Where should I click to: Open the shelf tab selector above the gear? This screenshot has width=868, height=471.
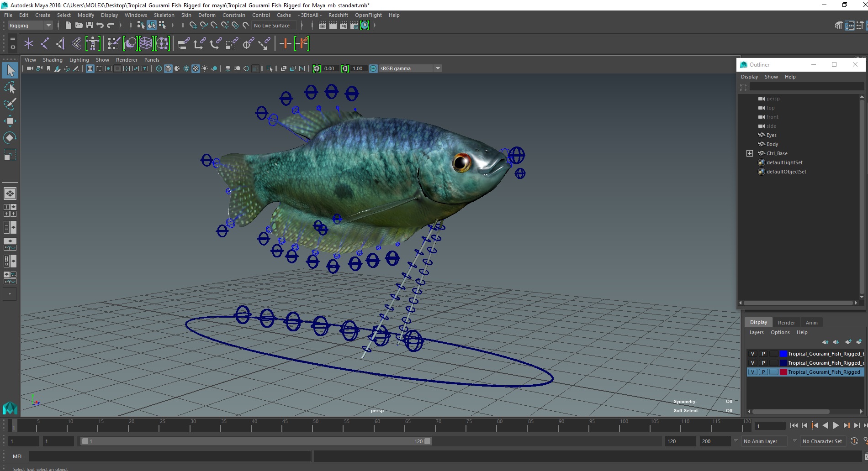pyautogui.click(x=12, y=39)
